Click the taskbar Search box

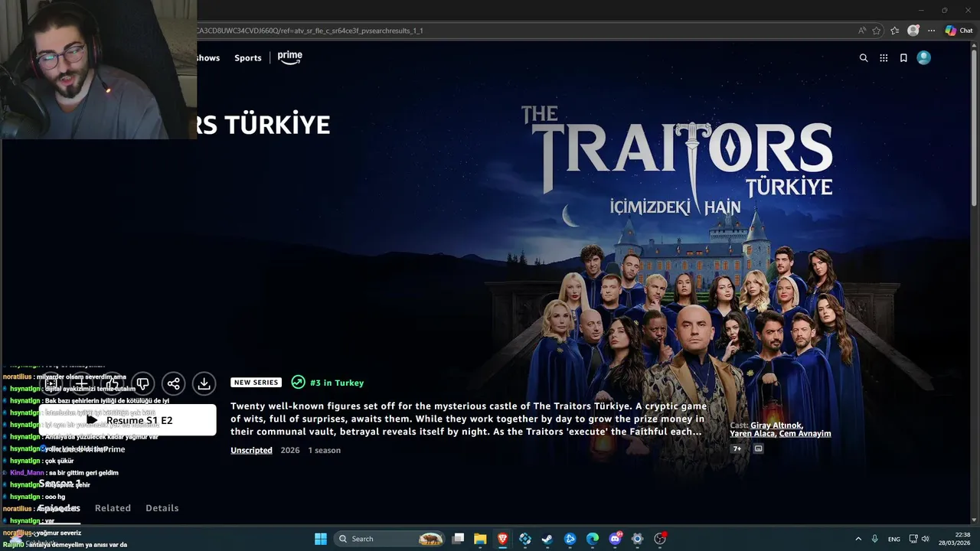tap(390, 539)
